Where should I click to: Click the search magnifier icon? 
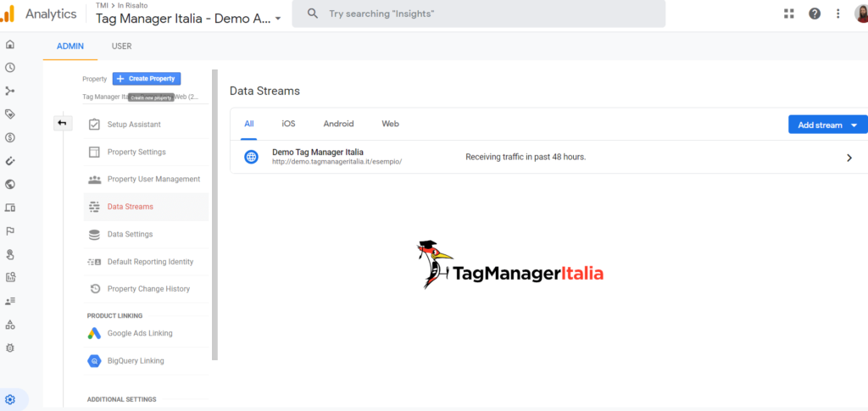click(313, 14)
